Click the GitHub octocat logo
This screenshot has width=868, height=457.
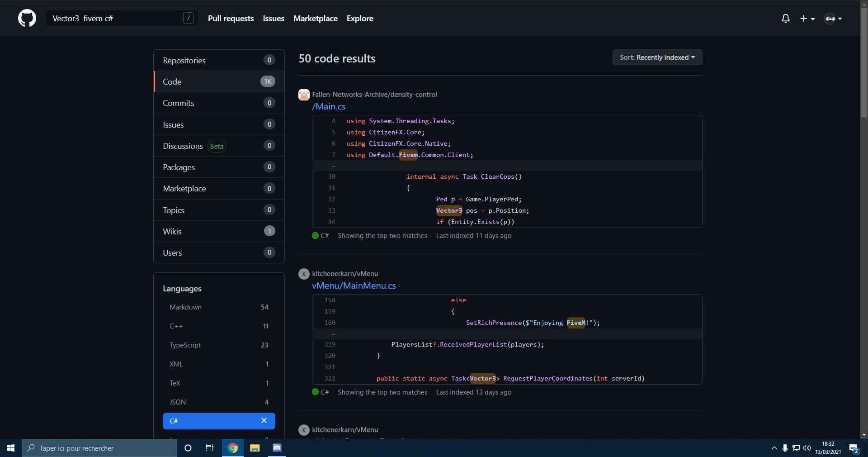tap(27, 19)
